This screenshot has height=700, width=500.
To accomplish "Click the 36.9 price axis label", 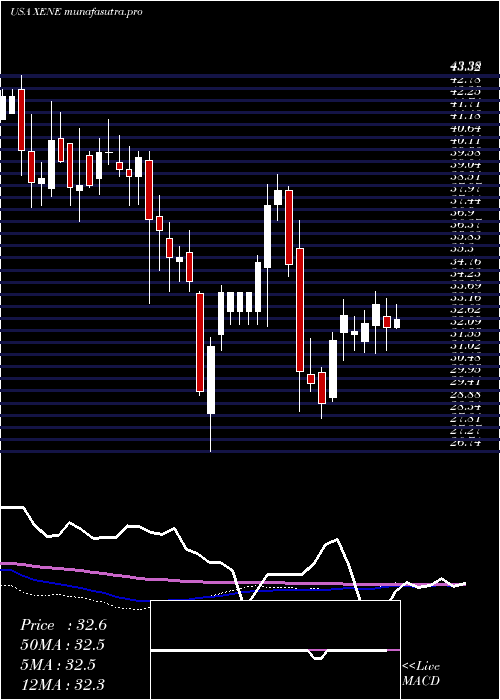I will [462, 212].
